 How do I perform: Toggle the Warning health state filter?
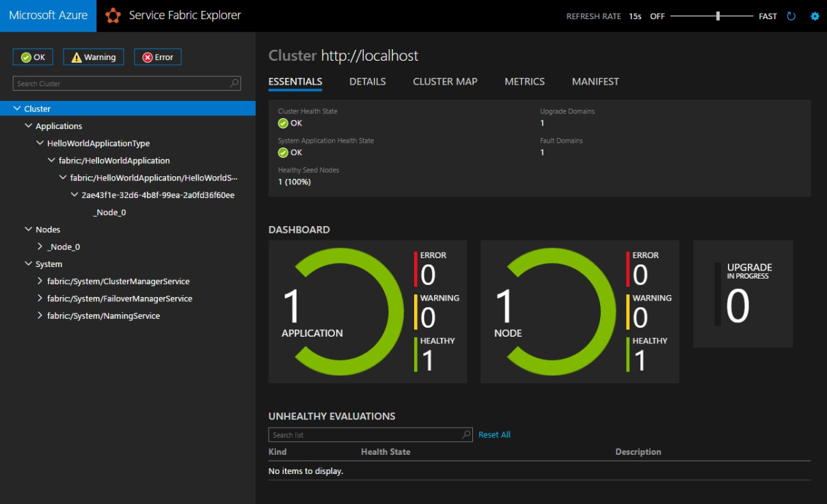[93, 57]
